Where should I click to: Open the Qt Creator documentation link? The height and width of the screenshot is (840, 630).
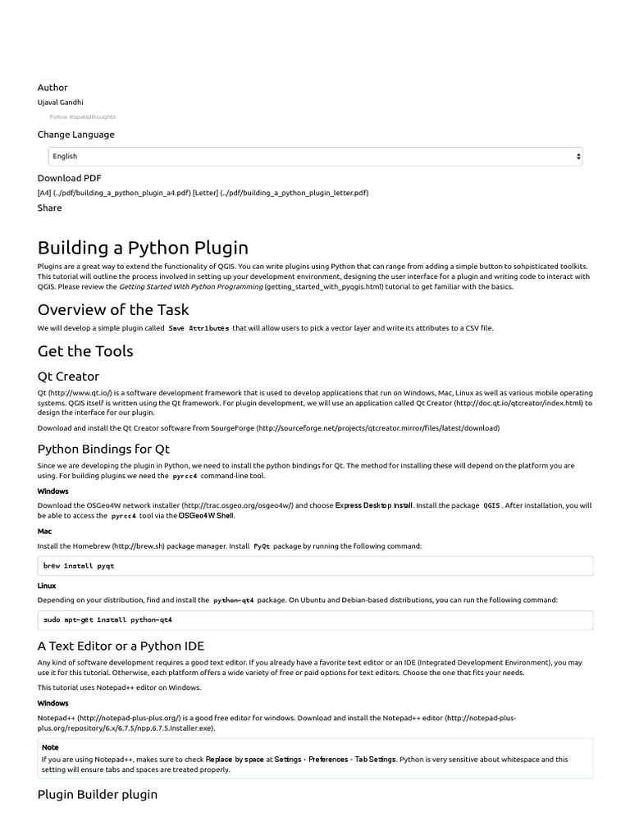pyautogui.click(x=503, y=403)
